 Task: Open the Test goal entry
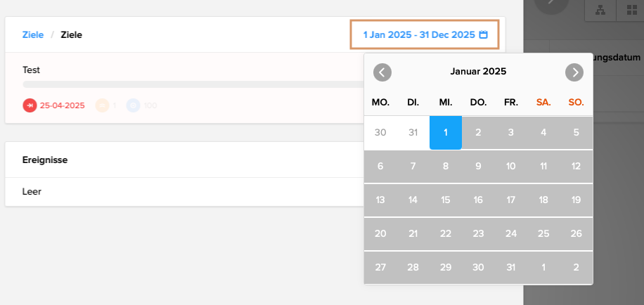pyautogui.click(x=32, y=70)
